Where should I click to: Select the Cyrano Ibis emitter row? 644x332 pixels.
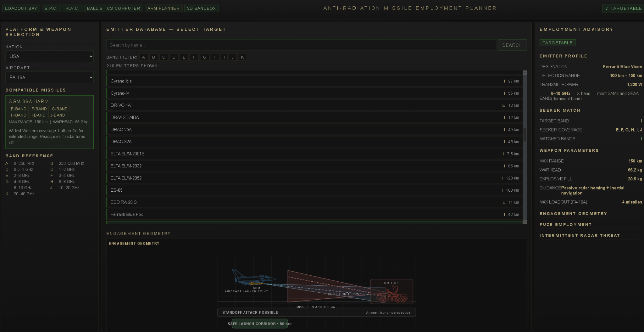click(x=314, y=81)
